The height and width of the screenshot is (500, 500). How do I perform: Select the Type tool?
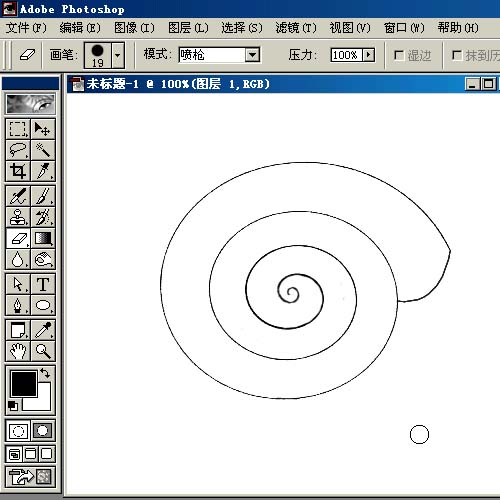(x=43, y=284)
